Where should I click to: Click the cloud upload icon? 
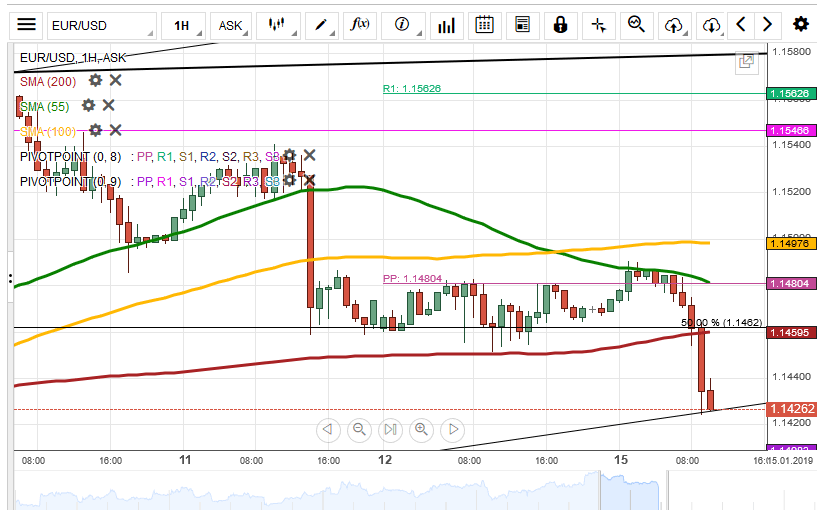pos(674,25)
